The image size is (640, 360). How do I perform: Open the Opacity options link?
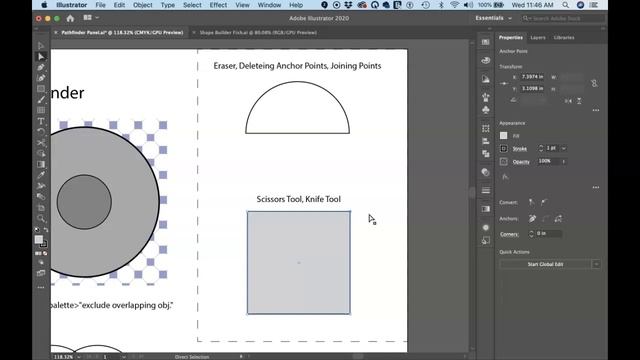coord(521,162)
